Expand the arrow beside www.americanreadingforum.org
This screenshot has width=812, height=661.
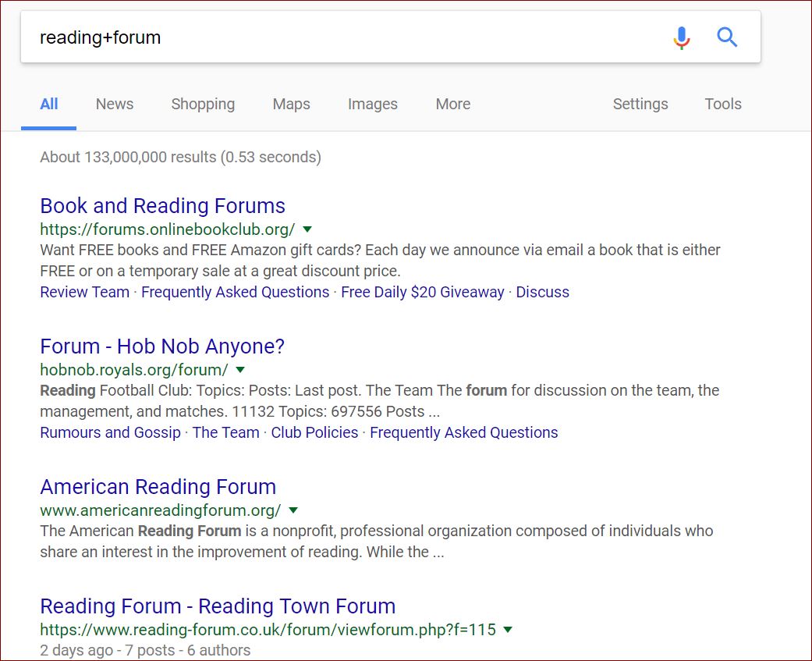pyautogui.click(x=293, y=510)
